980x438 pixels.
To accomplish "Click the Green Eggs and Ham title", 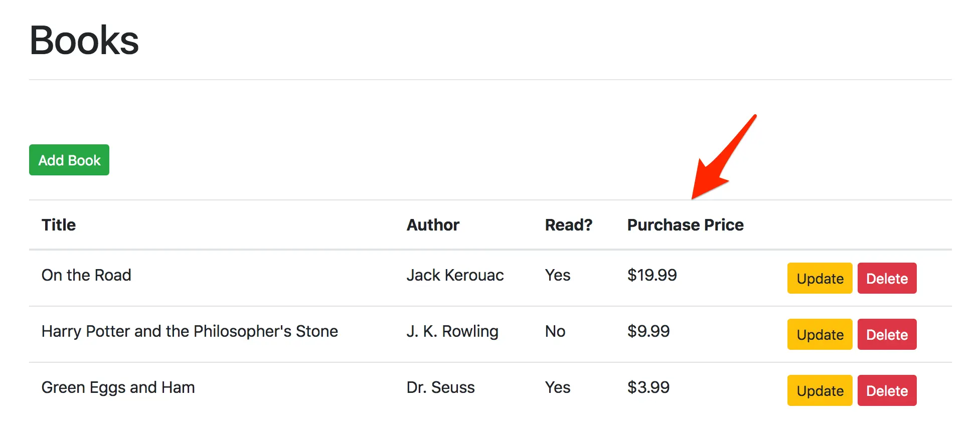I will point(118,387).
